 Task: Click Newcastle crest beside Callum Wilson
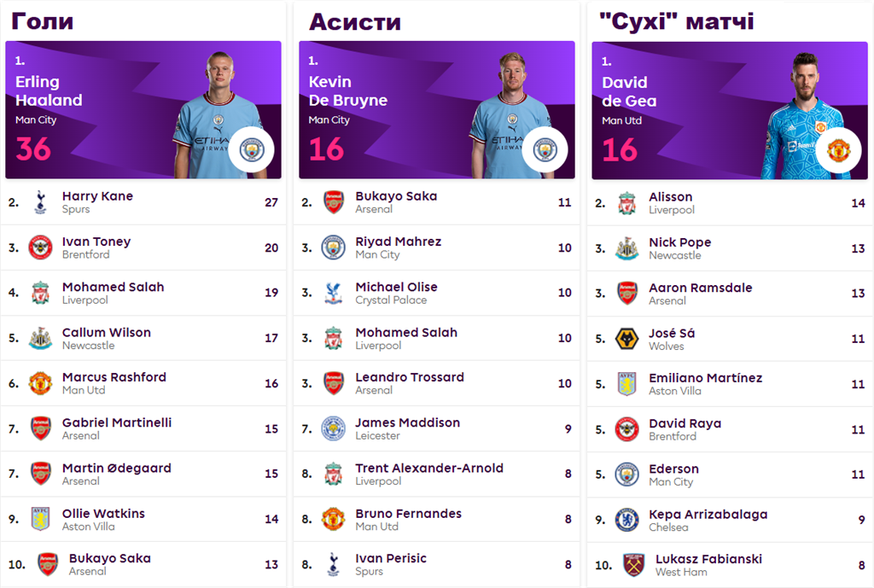click(40, 338)
